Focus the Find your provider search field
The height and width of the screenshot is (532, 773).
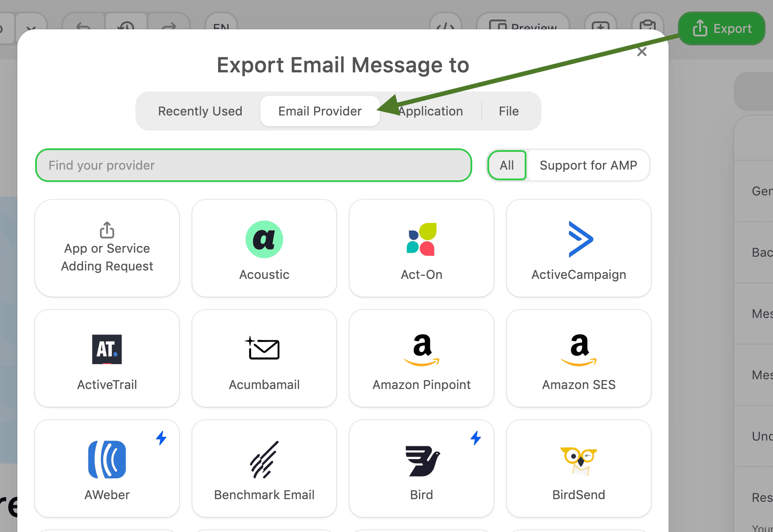pyautogui.click(x=253, y=165)
